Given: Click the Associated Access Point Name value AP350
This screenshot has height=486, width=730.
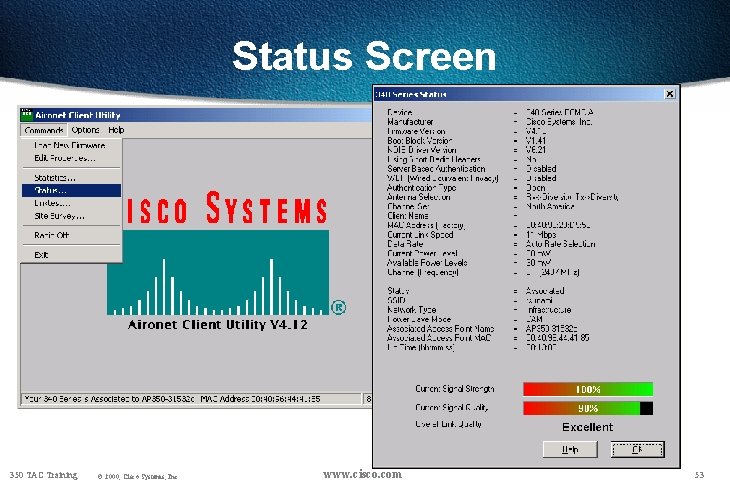Looking at the screenshot, I should (551, 328).
